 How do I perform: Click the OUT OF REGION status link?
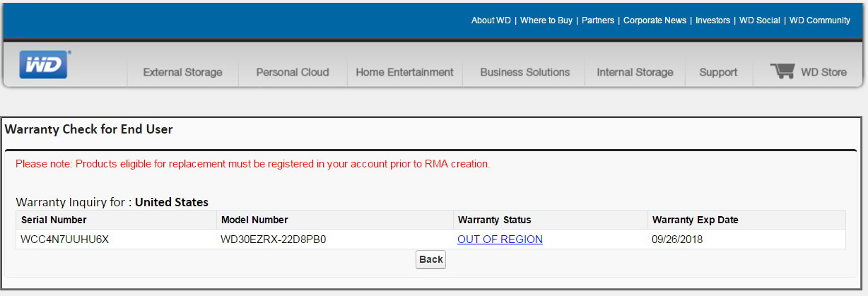[x=500, y=239]
